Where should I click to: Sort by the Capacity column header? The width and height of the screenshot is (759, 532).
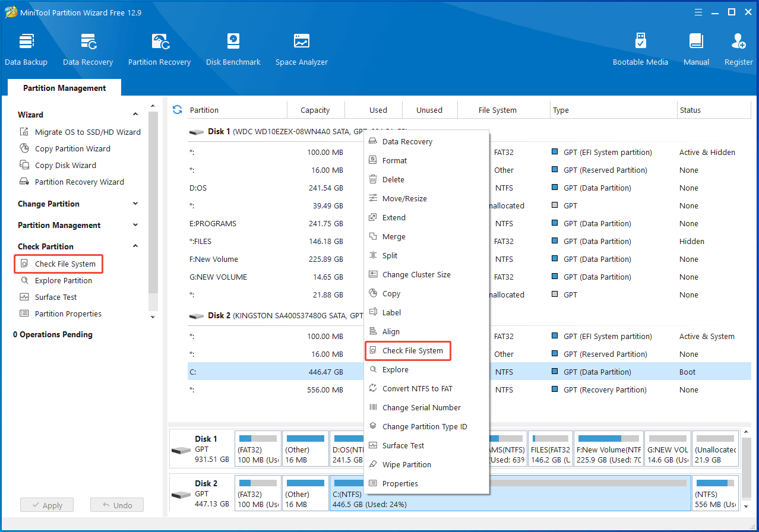pos(315,110)
